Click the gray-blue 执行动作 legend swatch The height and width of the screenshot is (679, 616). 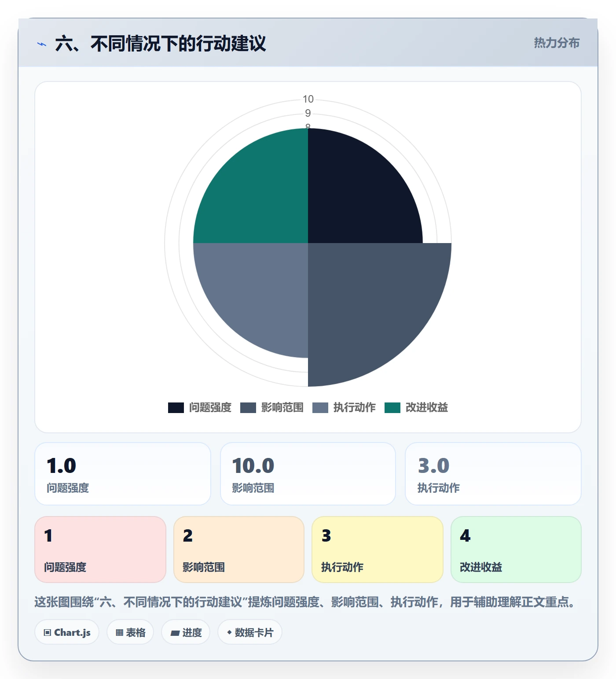pyautogui.click(x=320, y=408)
